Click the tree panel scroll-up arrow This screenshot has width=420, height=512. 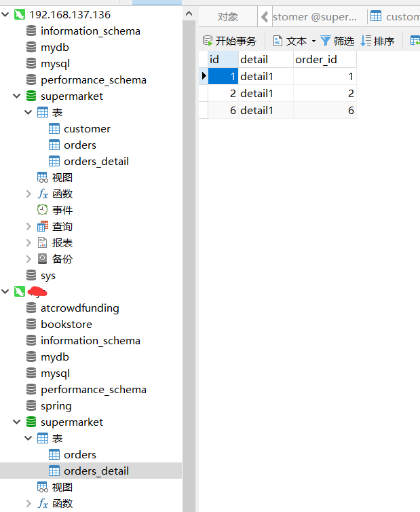tap(189, 14)
